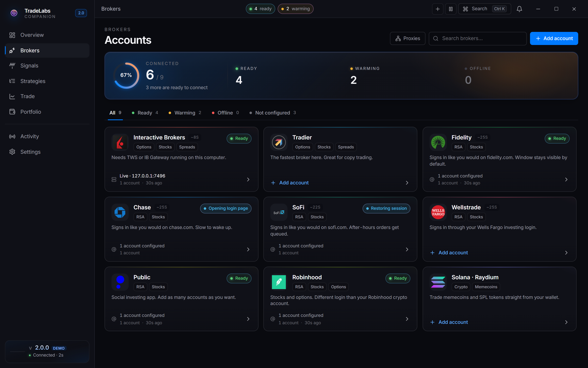Click Add account link in Tradier card
The image size is (588, 368).
coord(290,183)
